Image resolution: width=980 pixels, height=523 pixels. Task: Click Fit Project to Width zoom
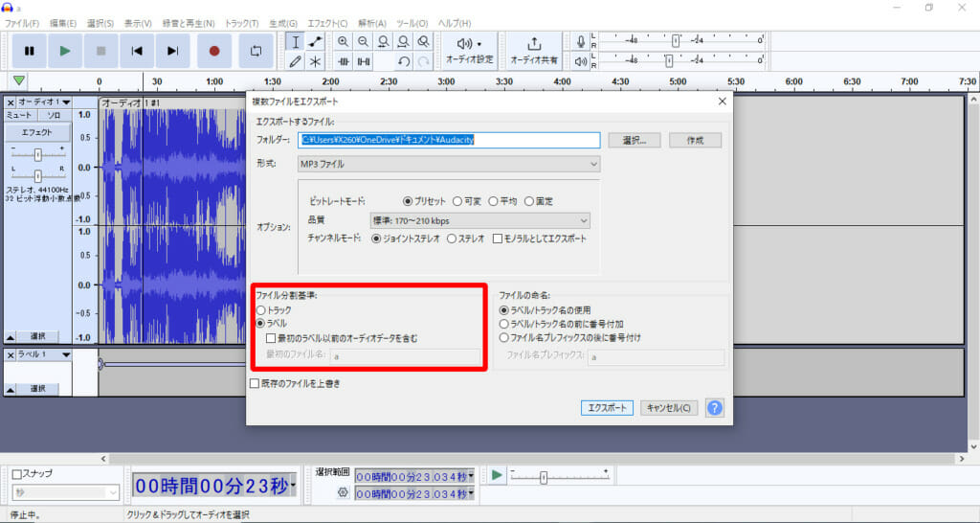[x=404, y=42]
